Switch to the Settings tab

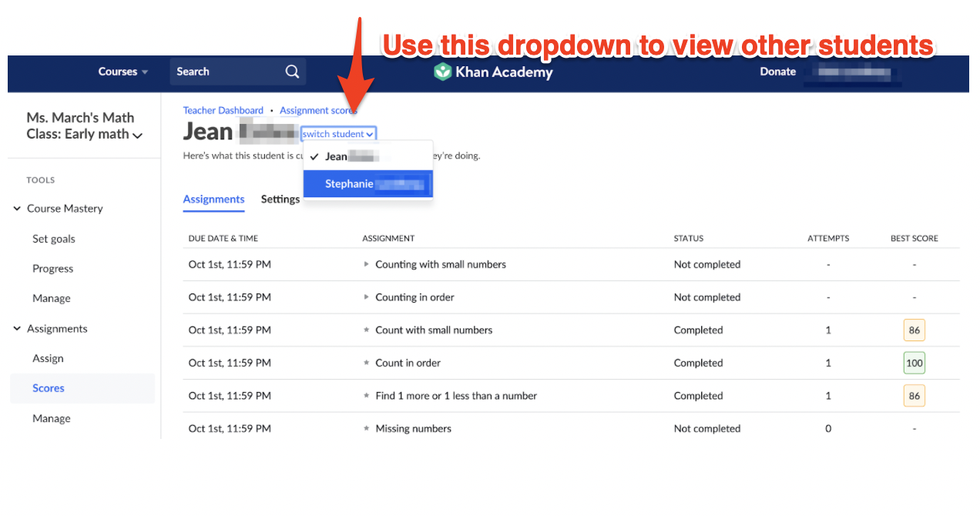tap(280, 199)
